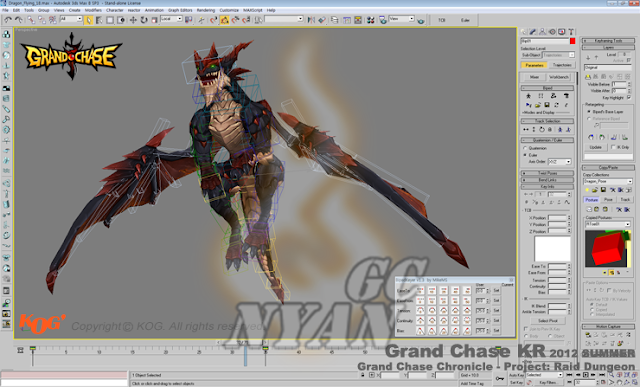640x387 pixels.
Task: Select the Default Auto-Key TCB radio
Action: pyautogui.click(x=592, y=305)
